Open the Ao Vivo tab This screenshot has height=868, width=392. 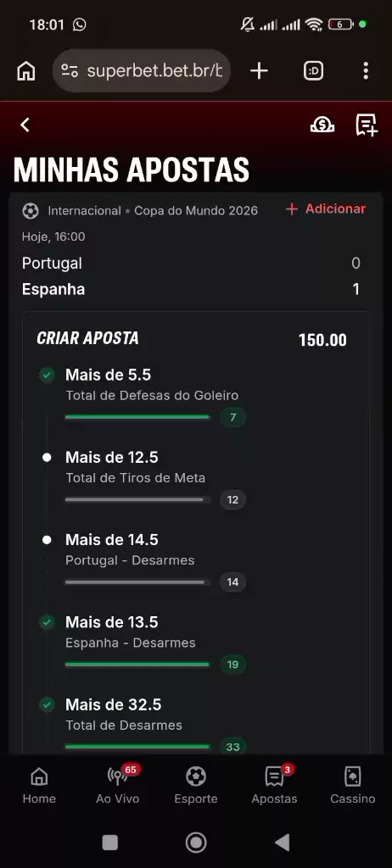[x=118, y=784]
